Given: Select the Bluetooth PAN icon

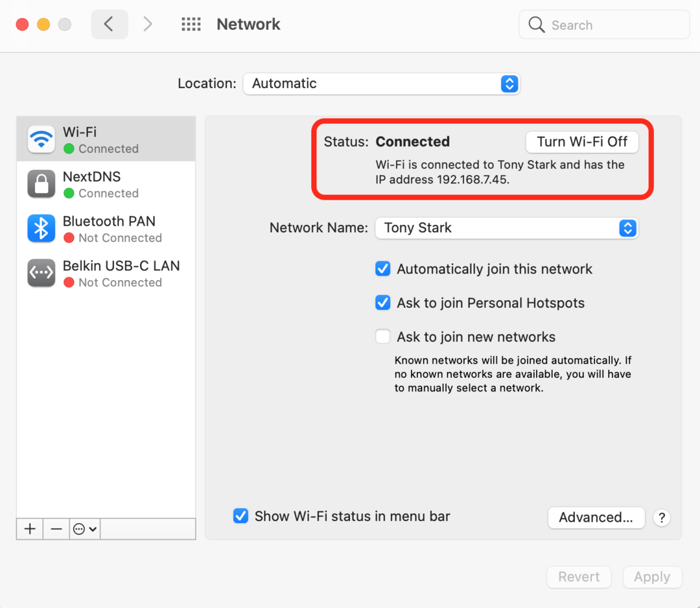Looking at the screenshot, I should (41, 229).
